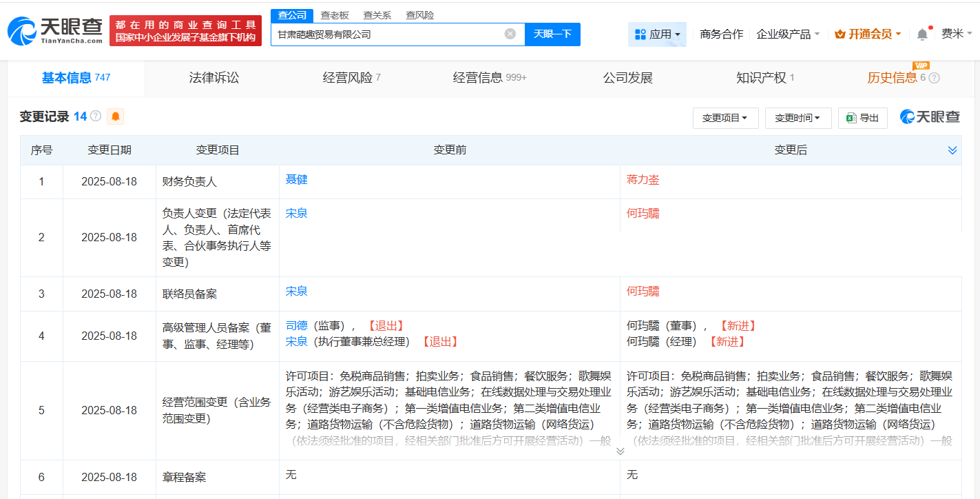
Task: Open the 变更时间 filter dropdown
Action: (797, 117)
